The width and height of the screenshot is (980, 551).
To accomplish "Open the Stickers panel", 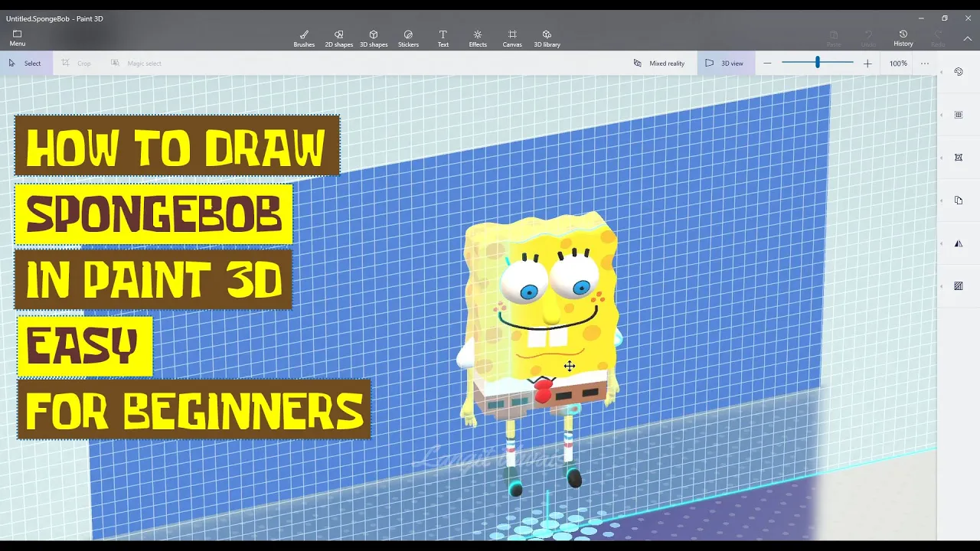I will [x=408, y=38].
